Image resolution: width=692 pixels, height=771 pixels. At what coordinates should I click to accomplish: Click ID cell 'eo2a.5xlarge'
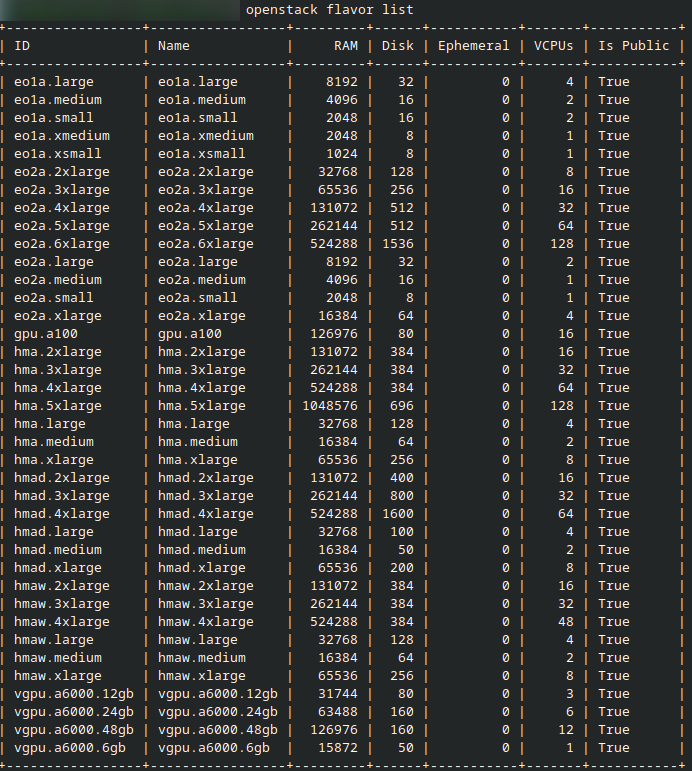tap(61, 226)
